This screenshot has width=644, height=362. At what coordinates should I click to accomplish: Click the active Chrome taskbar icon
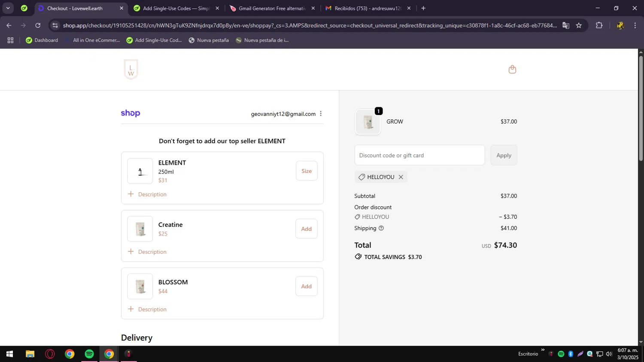click(109, 354)
